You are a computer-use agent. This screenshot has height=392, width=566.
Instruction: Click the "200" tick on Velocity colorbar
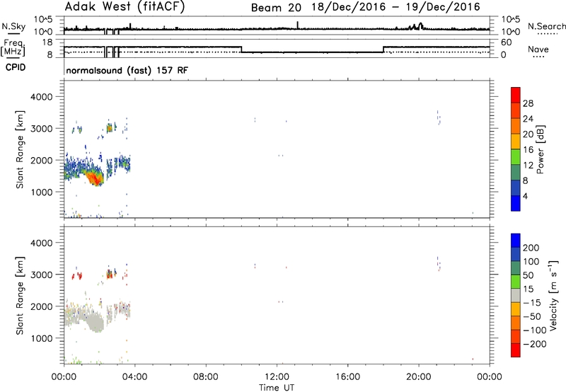click(531, 248)
